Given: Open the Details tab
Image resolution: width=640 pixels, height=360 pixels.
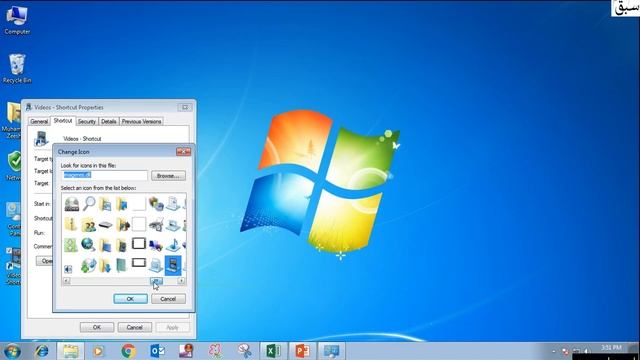Looking at the screenshot, I should pos(109,121).
